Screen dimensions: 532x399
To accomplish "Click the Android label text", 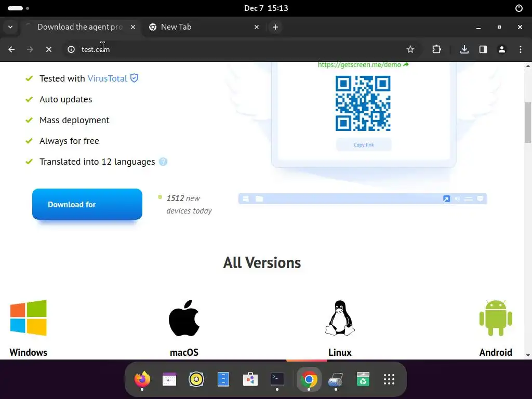I will [x=496, y=353].
